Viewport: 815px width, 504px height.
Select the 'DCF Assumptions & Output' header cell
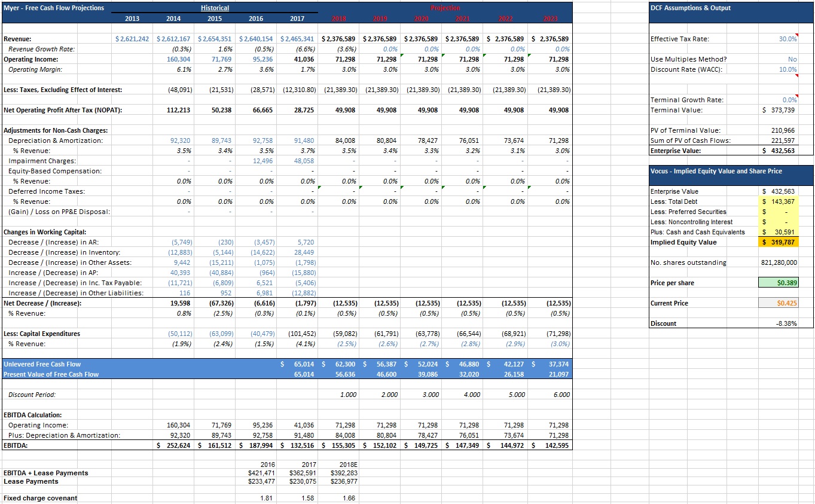point(691,8)
